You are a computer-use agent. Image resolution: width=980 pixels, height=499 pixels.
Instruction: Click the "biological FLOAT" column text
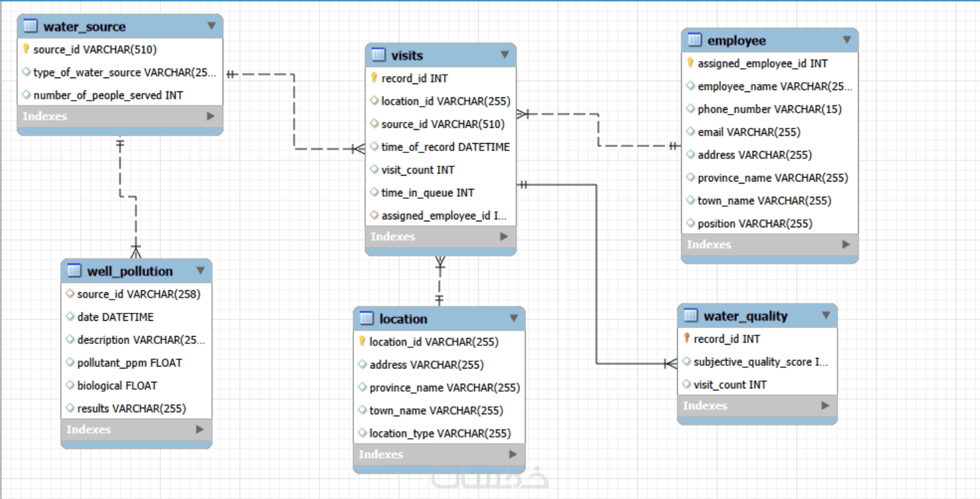117,386
